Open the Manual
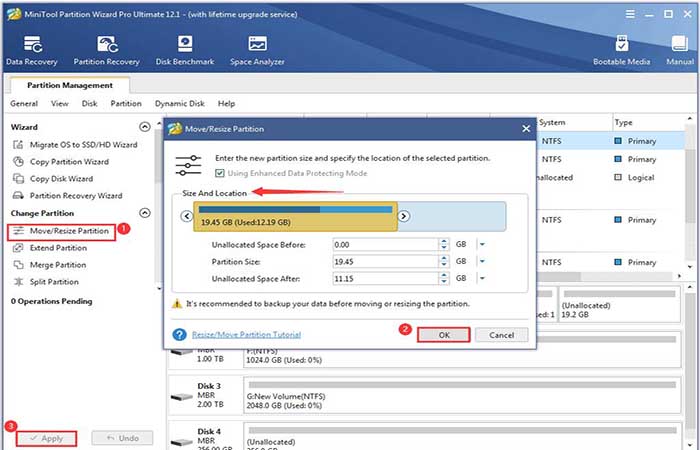 tap(680, 50)
